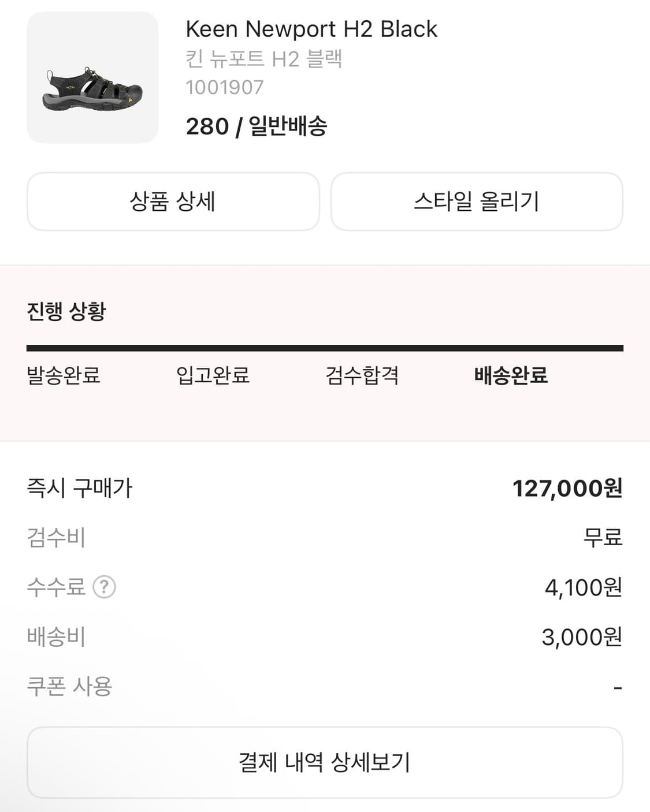Click the 3,000원 shipping cost

(581, 638)
